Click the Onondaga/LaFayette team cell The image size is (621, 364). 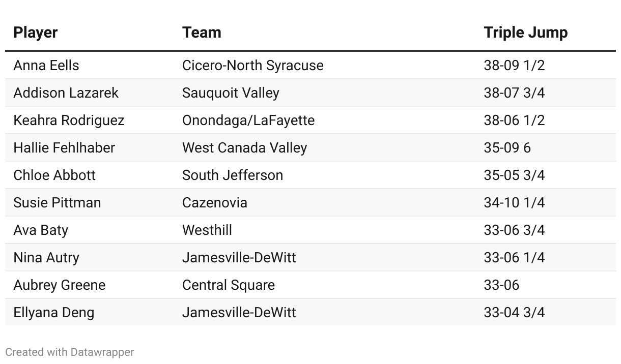pos(248,120)
